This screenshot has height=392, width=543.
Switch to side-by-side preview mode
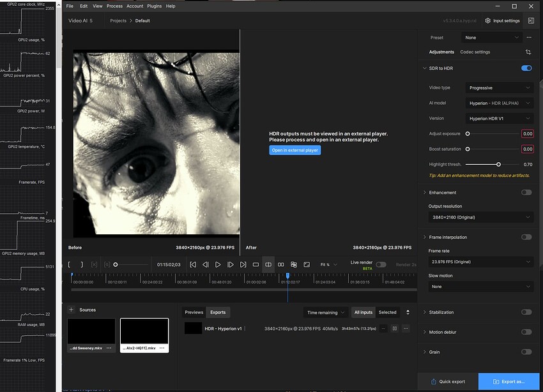pos(280,264)
